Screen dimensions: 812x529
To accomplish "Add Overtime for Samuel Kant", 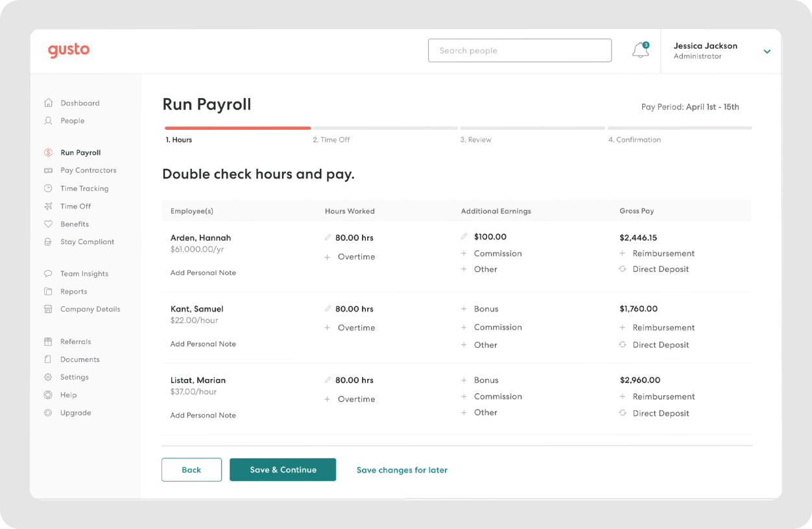I will 350,328.
